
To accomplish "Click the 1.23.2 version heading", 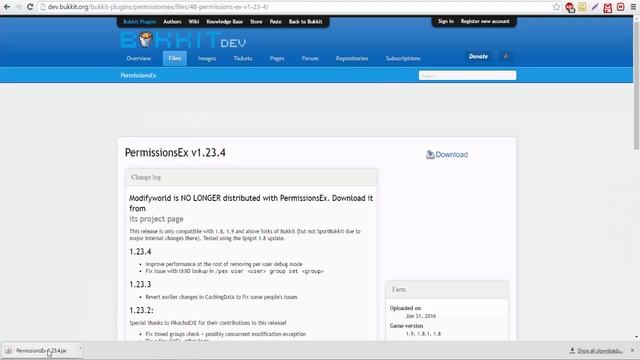I will click(141, 310).
